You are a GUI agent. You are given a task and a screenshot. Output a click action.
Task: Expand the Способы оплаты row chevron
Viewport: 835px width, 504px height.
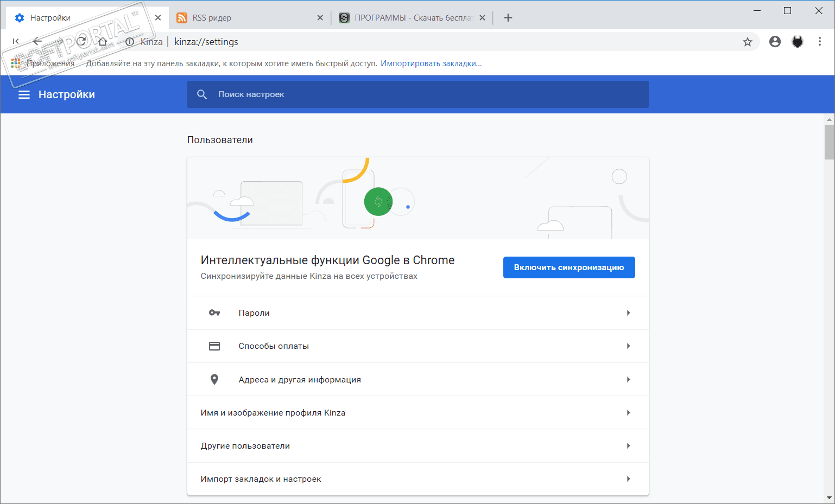pos(628,346)
